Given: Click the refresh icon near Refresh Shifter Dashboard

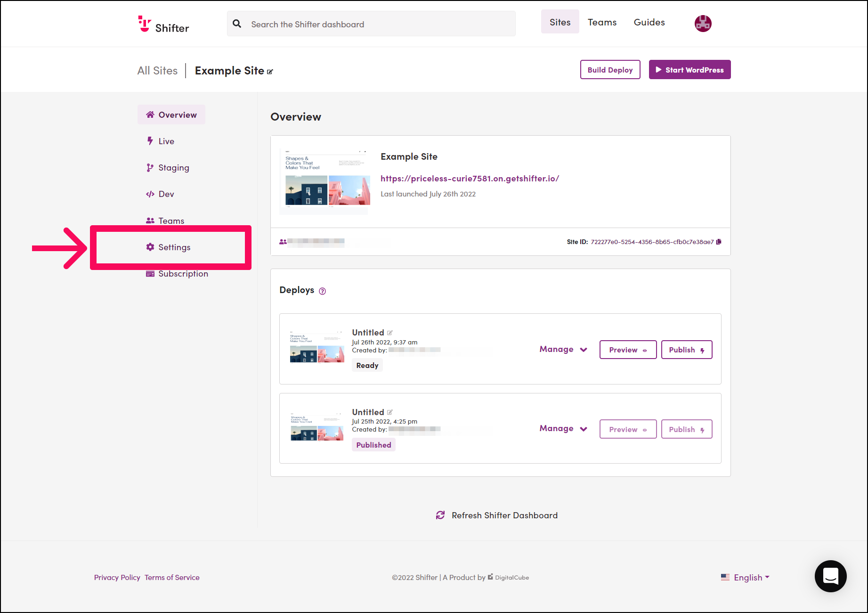Looking at the screenshot, I should 440,515.
